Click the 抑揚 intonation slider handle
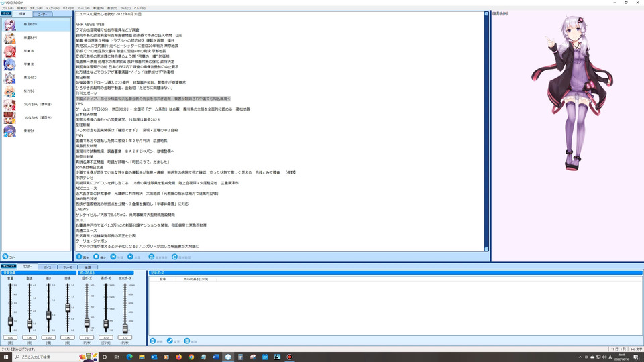This screenshot has width=644, height=362. coord(68,308)
